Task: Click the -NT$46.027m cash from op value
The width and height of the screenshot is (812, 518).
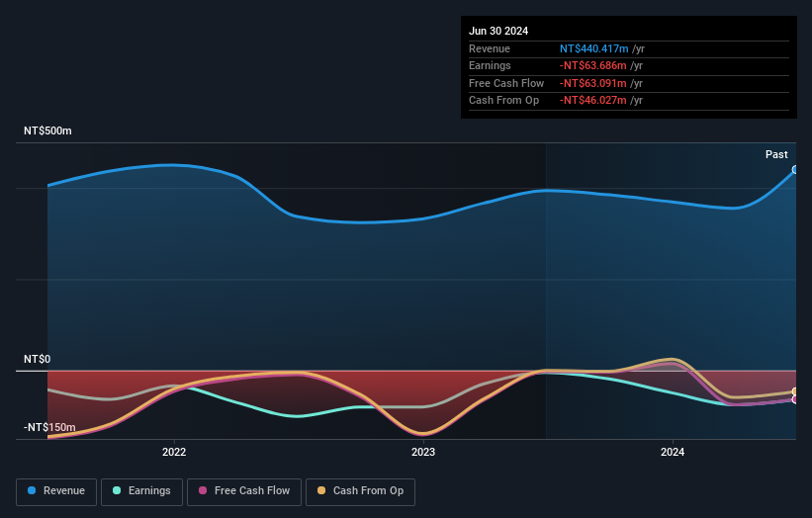Action: click(x=593, y=101)
